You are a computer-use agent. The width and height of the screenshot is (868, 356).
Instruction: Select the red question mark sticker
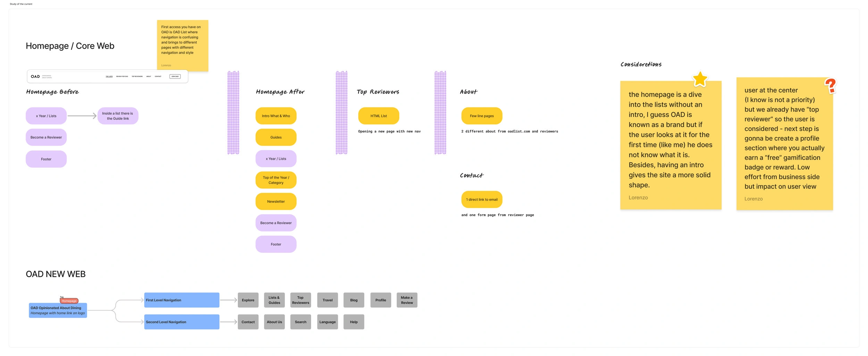coord(831,86)
